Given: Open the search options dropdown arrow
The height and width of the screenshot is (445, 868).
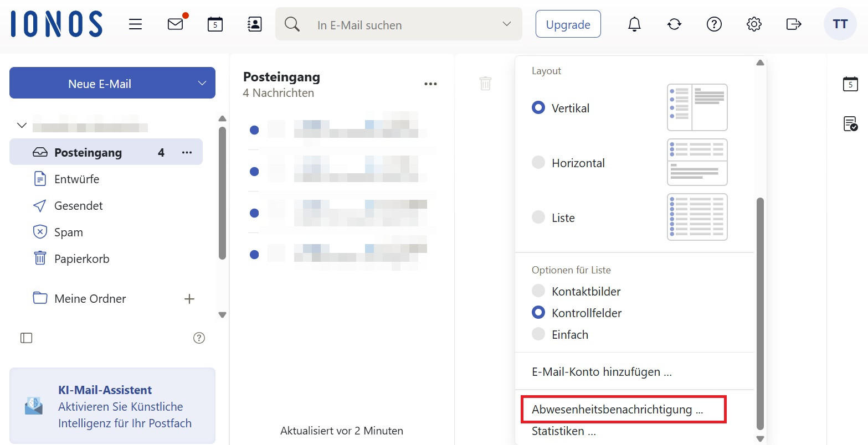Looking at the screenshot, I should pyautogui.click(x=506, y=24).
